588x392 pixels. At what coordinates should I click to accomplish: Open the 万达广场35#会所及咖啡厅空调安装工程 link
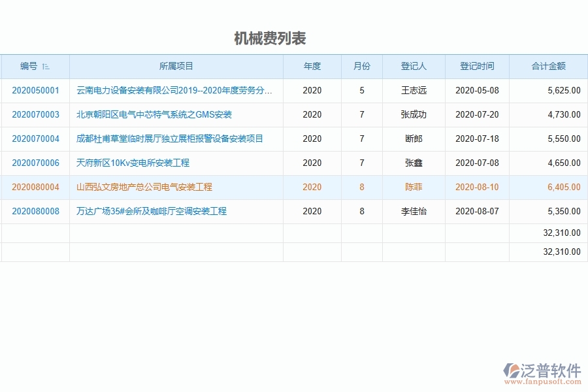coord(150,212)
